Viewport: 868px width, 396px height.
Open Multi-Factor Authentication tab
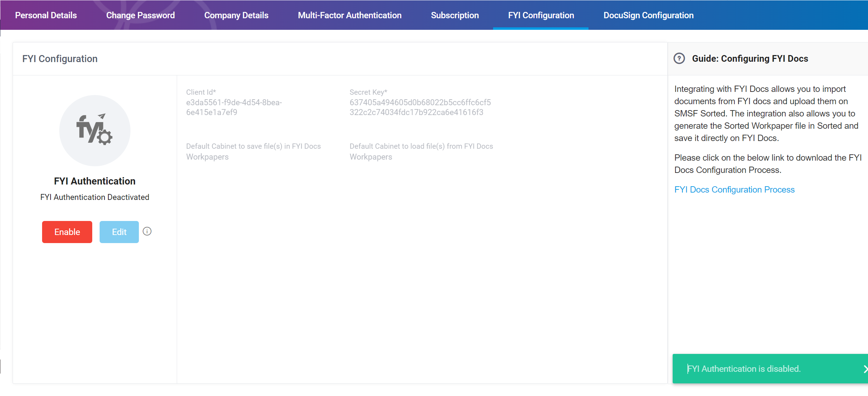tap(350, 15)
